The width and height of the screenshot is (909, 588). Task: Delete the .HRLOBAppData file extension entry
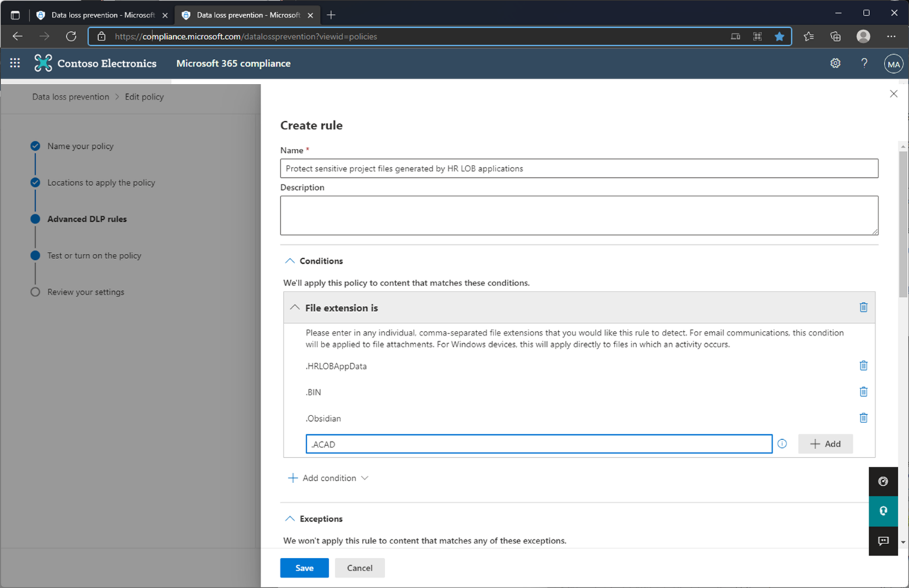point(864,365)
